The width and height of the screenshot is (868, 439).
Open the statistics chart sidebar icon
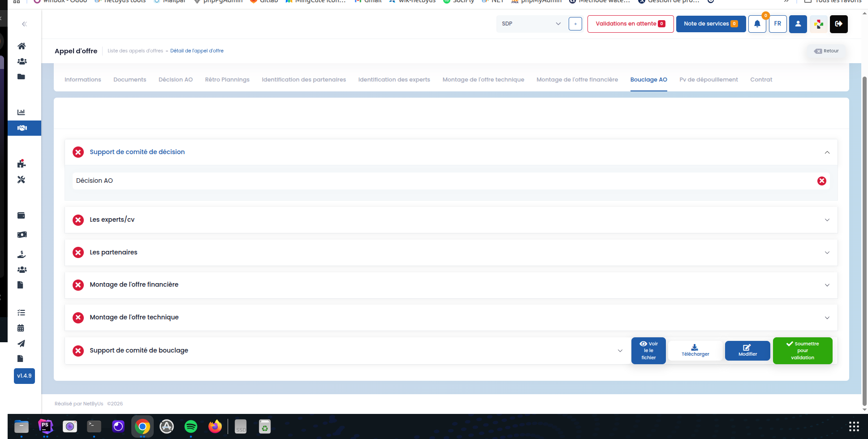[x=21, y=112]
